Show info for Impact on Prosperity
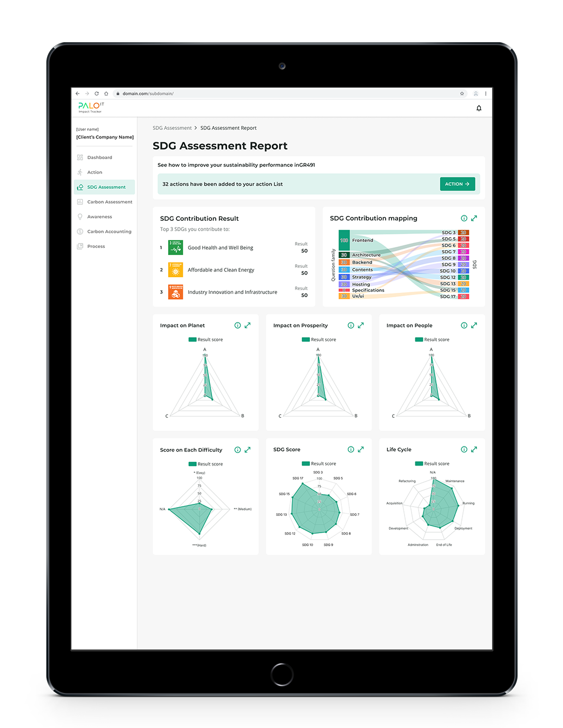The image size is (563, 728). (351, 325)
